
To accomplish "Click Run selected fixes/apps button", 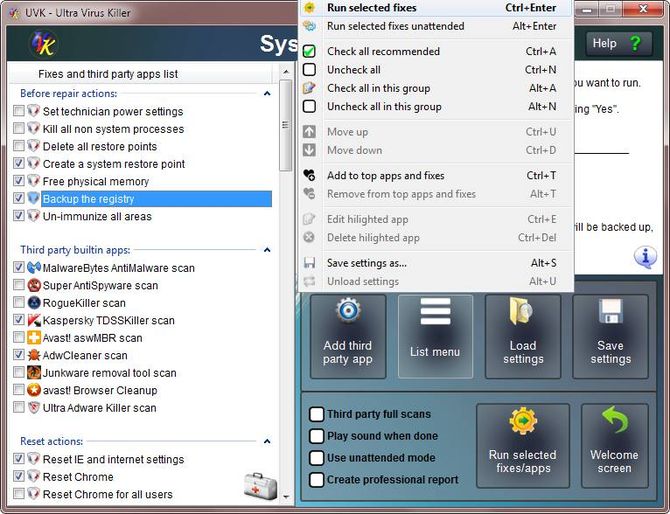I will click(523, 446).
